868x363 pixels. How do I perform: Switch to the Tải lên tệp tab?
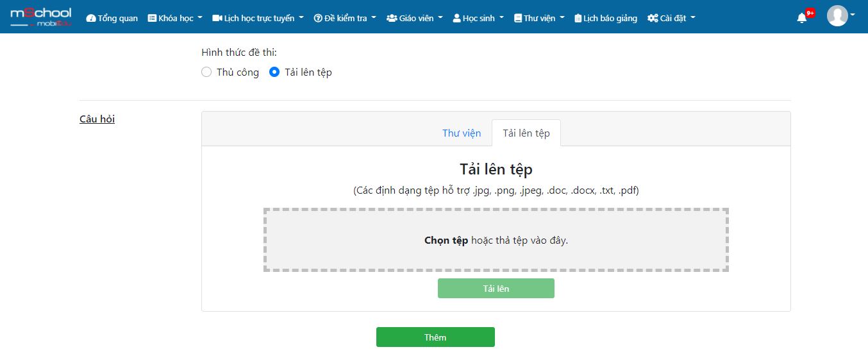526,133
